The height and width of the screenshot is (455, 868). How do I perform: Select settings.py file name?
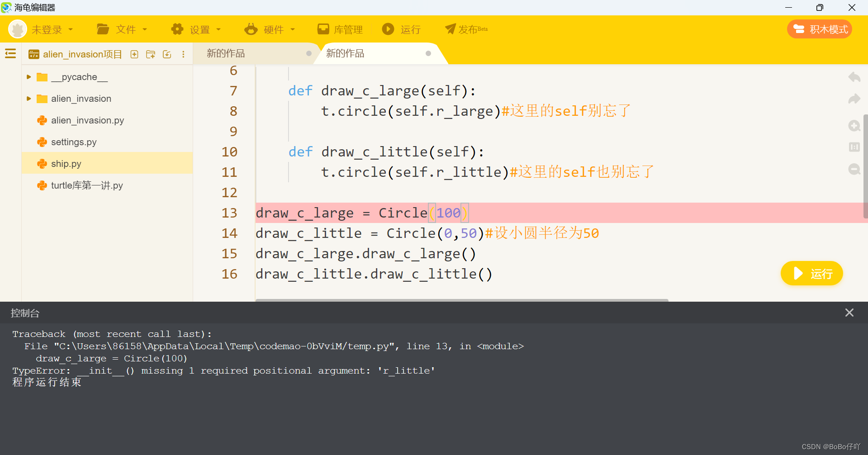[x=74, y=142]
